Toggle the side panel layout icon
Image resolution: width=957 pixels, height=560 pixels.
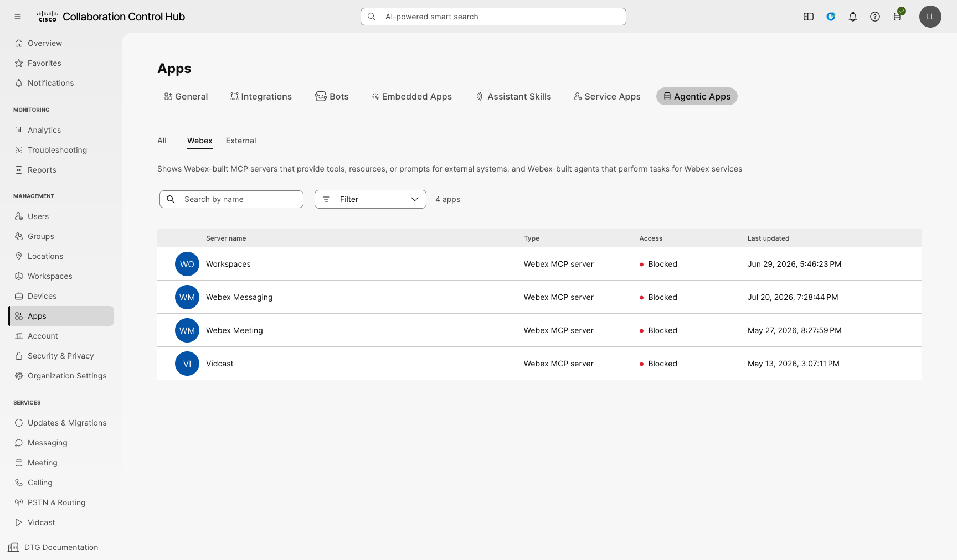tap(809, 17)
